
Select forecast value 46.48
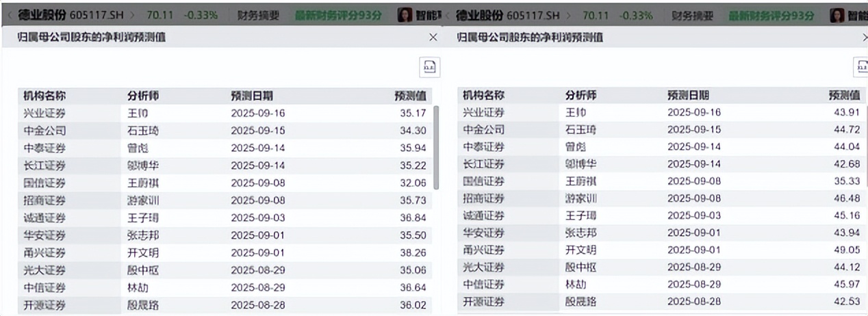(847, 198)
